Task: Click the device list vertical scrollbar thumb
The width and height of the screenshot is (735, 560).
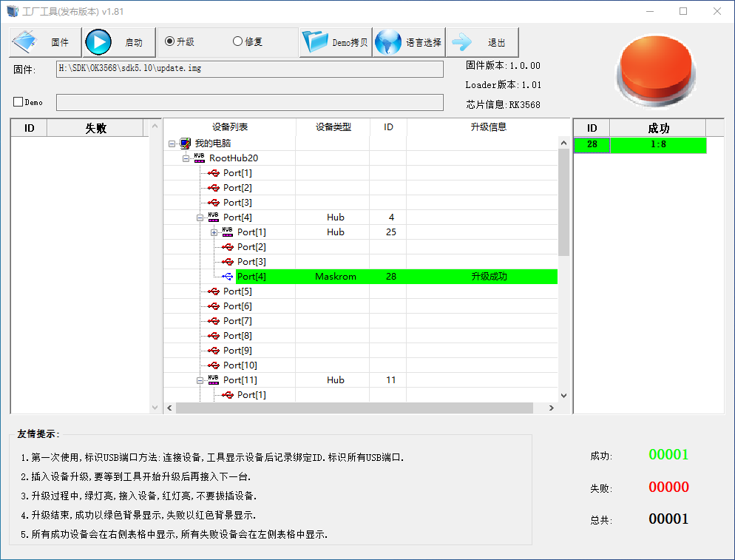Action: 563,200
